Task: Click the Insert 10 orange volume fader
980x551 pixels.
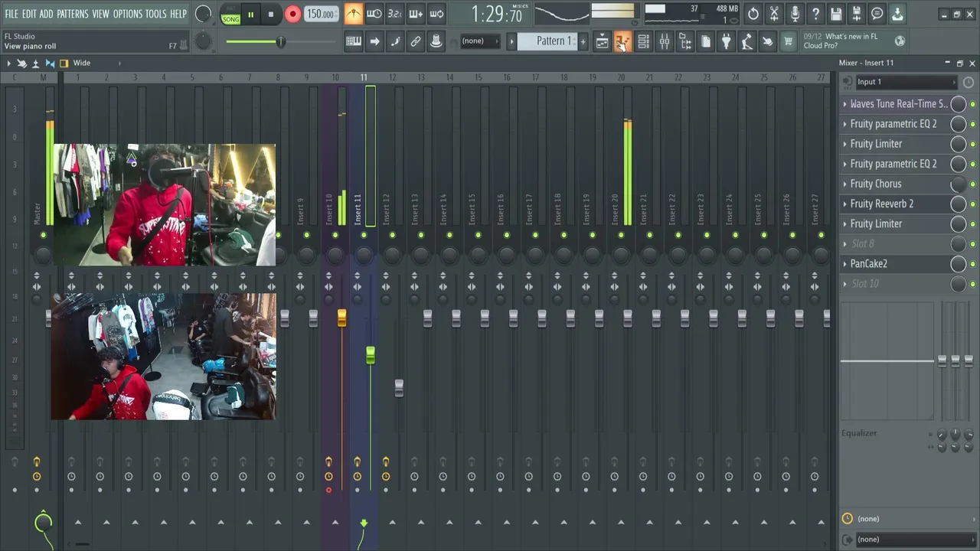Action: click(x=341, y=318)
